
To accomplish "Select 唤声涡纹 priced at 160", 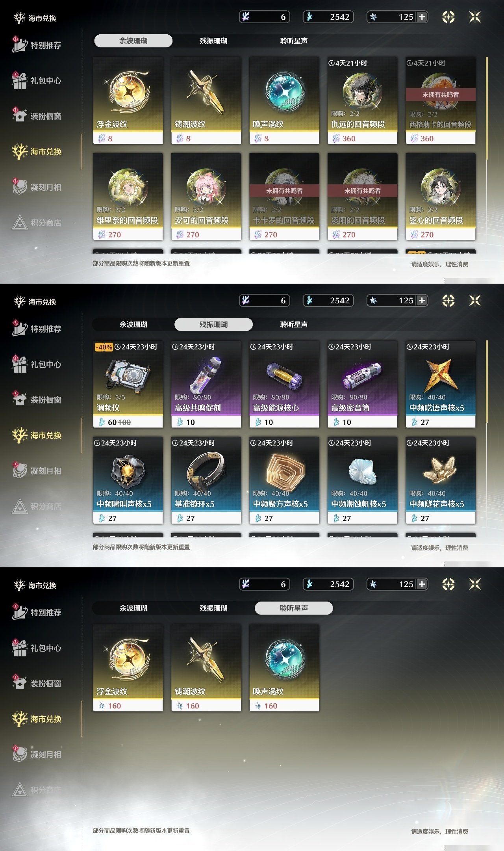I will pos(284,668).
